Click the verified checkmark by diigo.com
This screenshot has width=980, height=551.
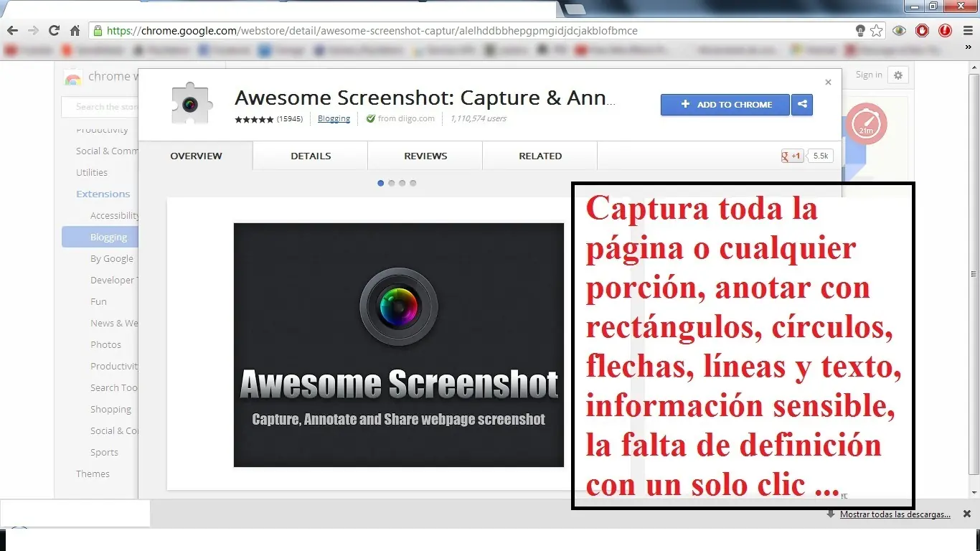coord(370,119)
